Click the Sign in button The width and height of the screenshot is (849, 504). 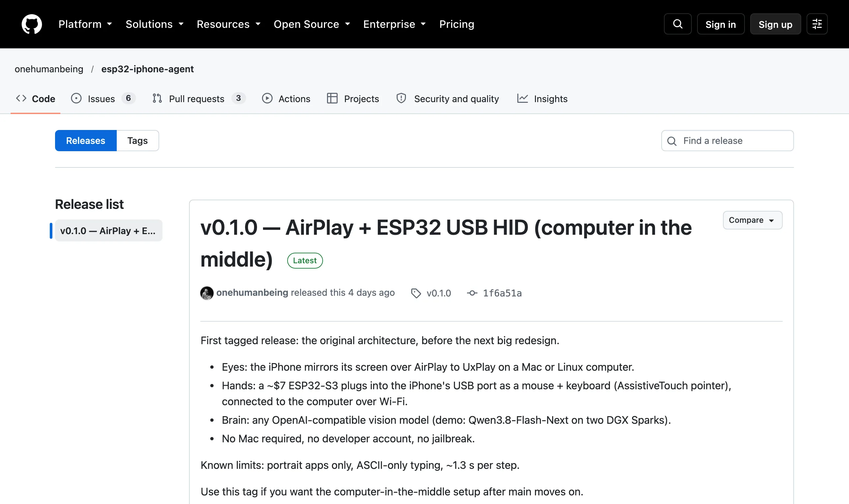pyautogui.click(x=721, y=24)
